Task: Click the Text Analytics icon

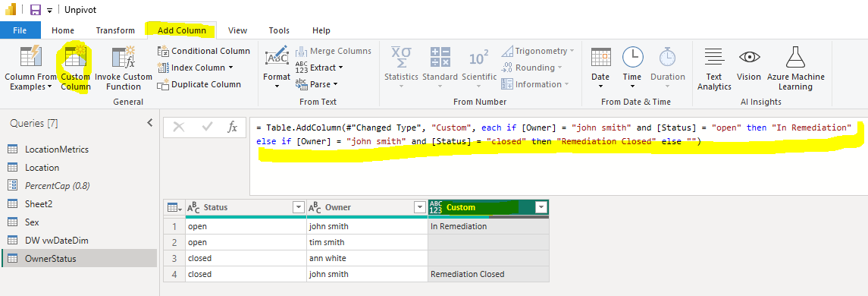Action: click(714, 57)
